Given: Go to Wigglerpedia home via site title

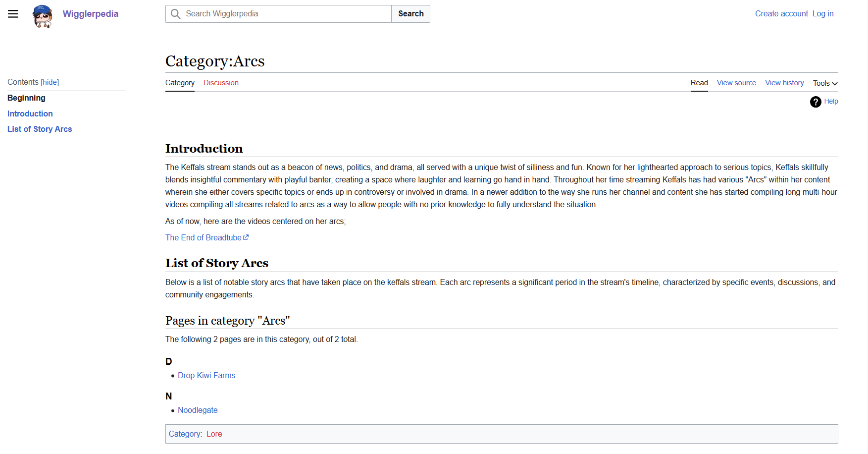Looking at the screenshot, I should tap(91, 14).
